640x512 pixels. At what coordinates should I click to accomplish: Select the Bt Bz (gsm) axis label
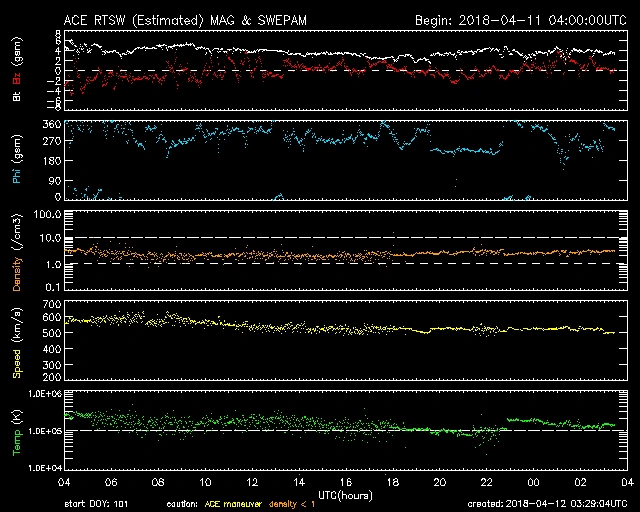16,70
